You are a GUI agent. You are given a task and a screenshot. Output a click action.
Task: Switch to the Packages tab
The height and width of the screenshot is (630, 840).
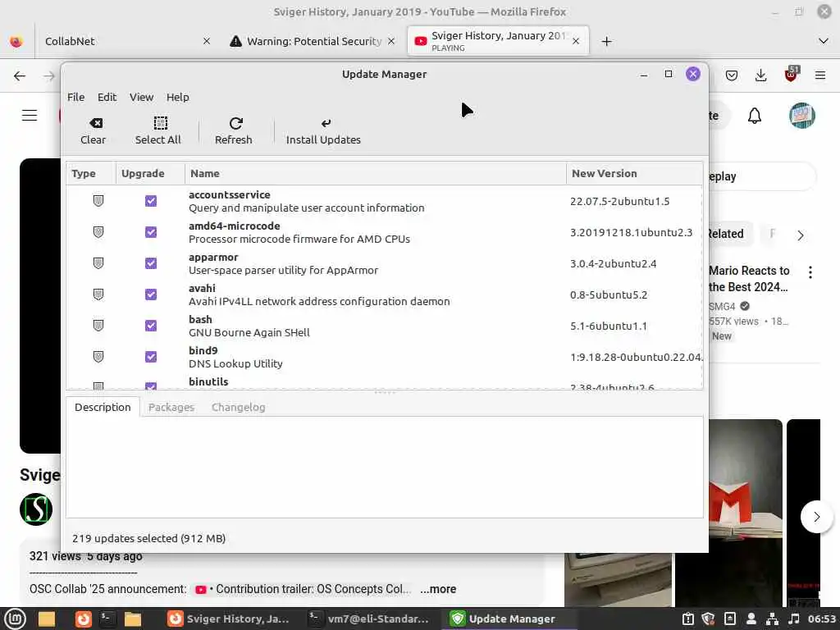171,407
